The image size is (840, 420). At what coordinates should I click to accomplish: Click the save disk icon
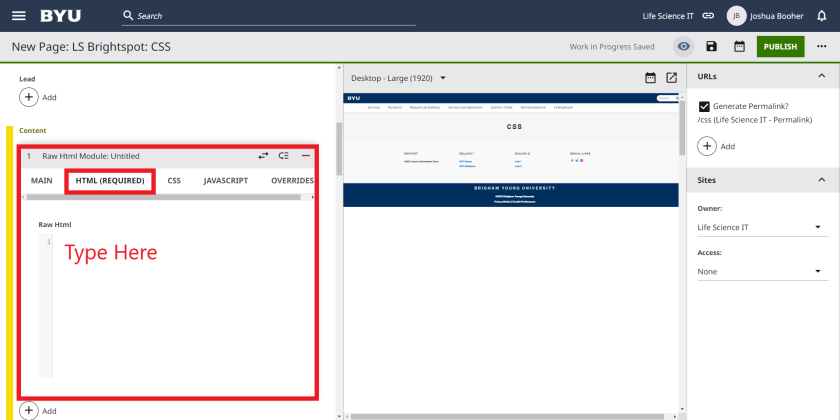point(711,47)
